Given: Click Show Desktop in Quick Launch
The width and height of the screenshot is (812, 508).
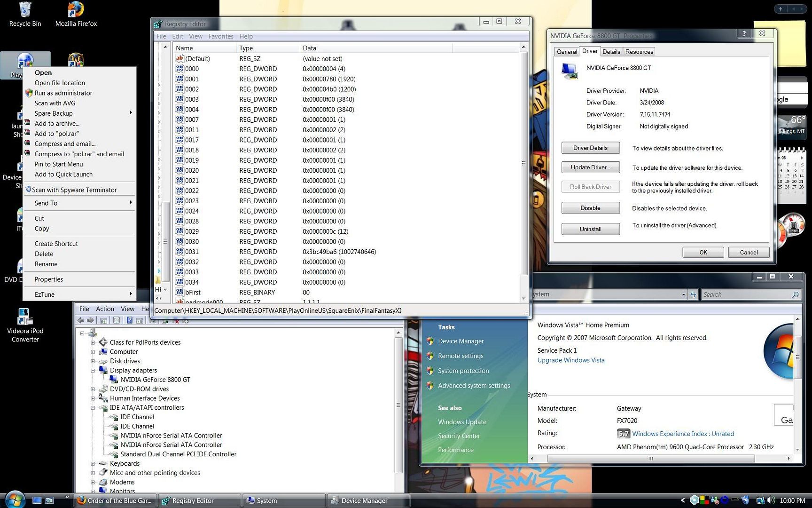Looking at the screenshot, I should (37, 500).
